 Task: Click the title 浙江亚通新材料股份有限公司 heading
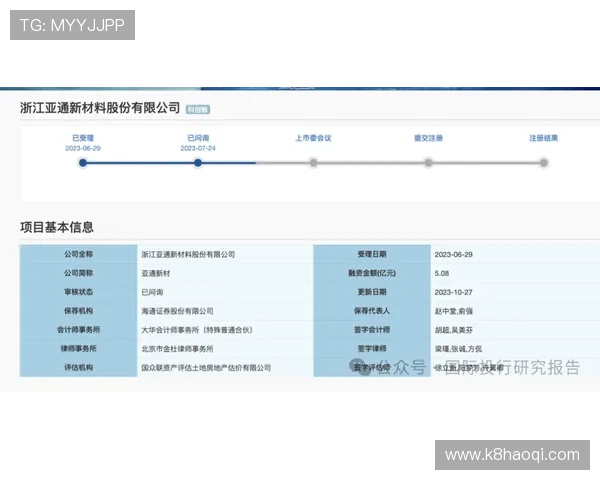pos(100,108)
